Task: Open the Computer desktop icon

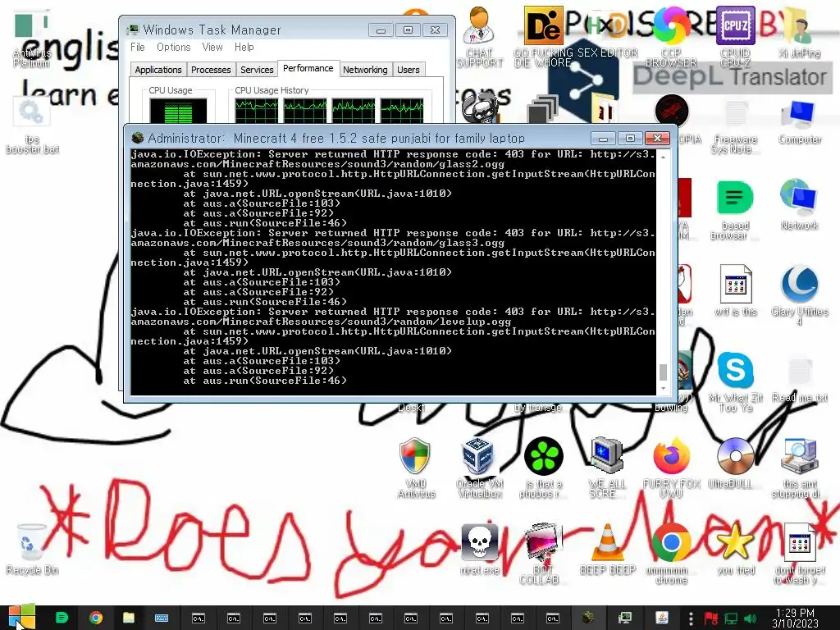Action: pos(799,123)
